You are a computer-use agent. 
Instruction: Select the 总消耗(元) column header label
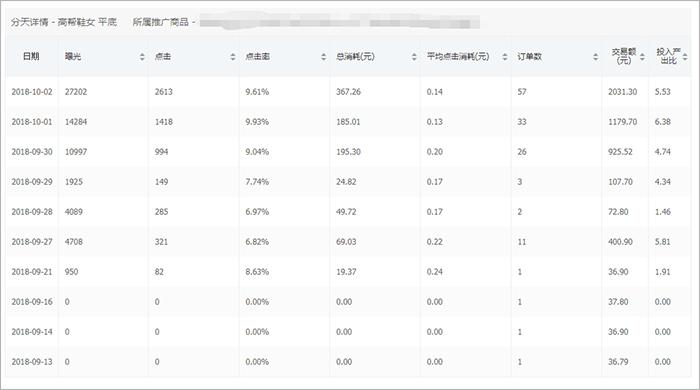click(x=355, y=57)
